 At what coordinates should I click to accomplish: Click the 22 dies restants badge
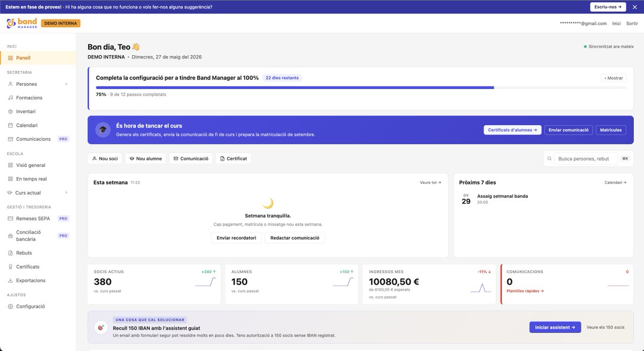point(282,78)
